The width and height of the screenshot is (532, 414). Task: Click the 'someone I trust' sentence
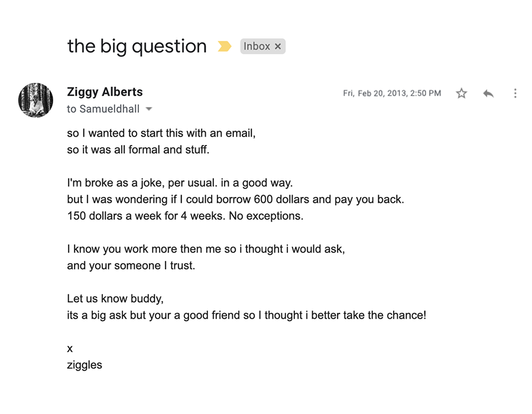click(x=131, y=266)
